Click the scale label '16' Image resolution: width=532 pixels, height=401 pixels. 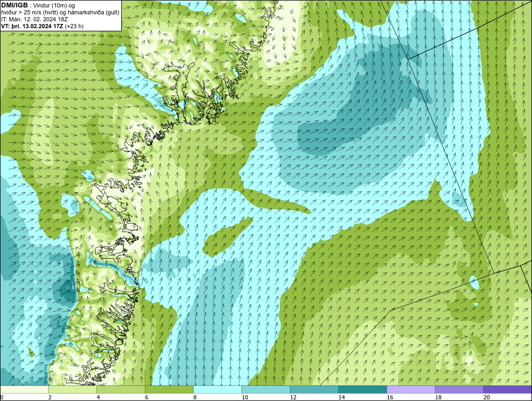390,397
